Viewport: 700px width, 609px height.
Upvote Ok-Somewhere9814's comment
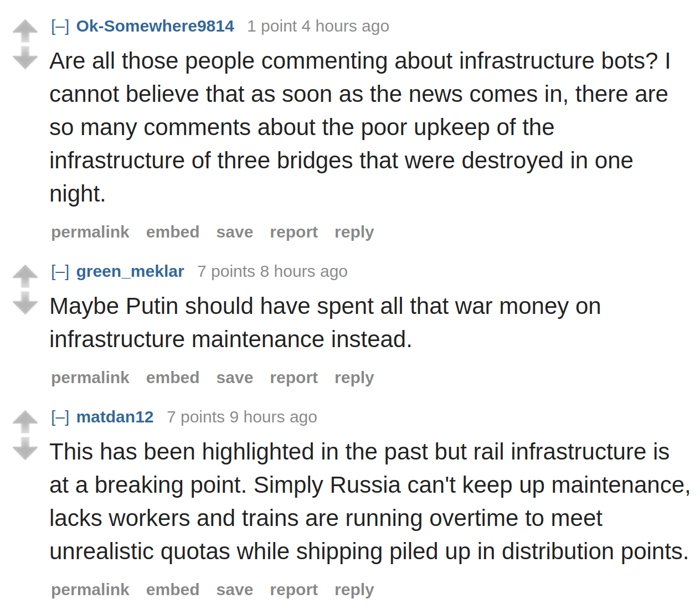coord(25,31)
